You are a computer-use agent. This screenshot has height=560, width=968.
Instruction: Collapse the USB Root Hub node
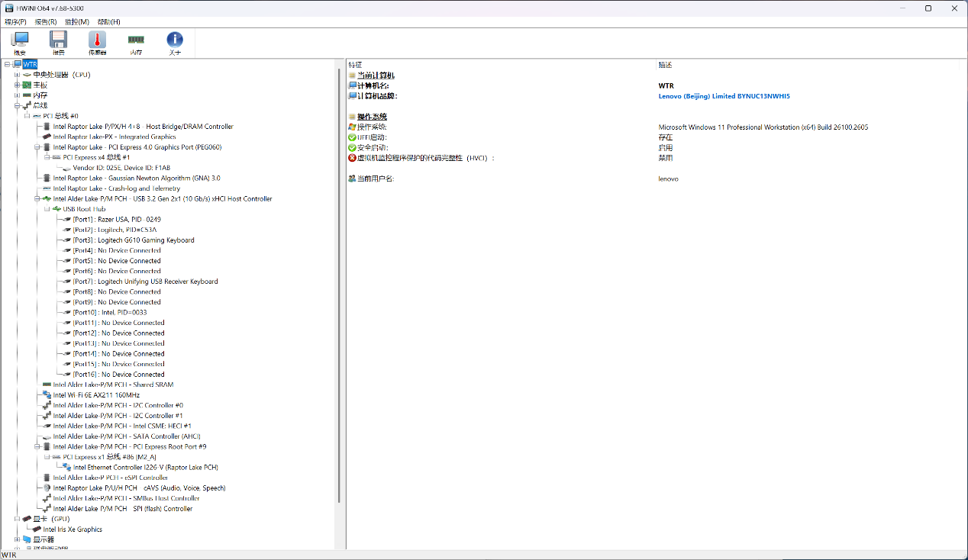[47, 209]
